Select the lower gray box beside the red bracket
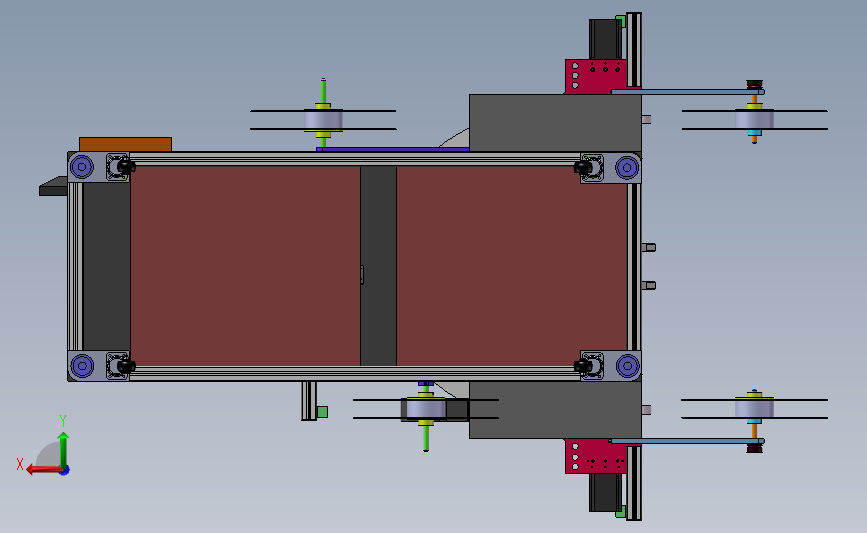867x533 pixels. pos(555,410)
